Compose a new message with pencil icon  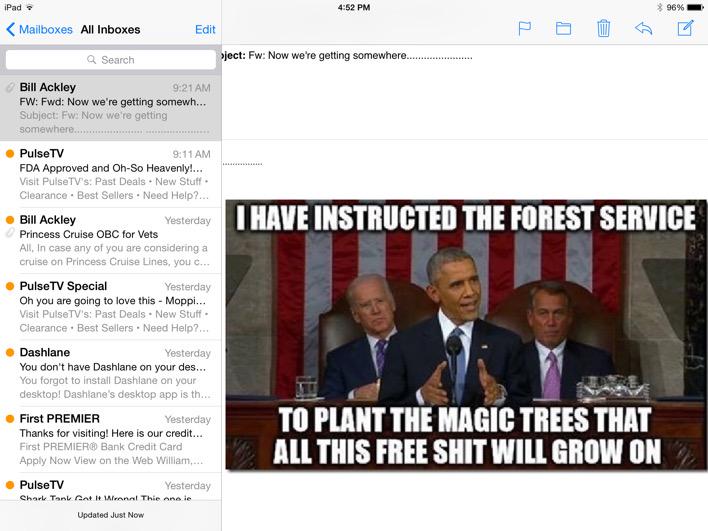[x=685, y=28]
